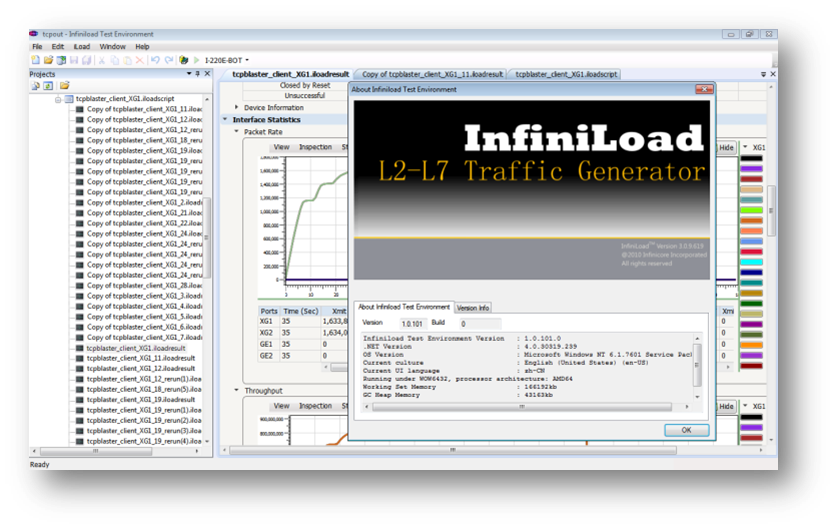Click the green refresh icon in Projects panel
The width and height of the screenshot is (837, 529).
click(x=48, y=85)
